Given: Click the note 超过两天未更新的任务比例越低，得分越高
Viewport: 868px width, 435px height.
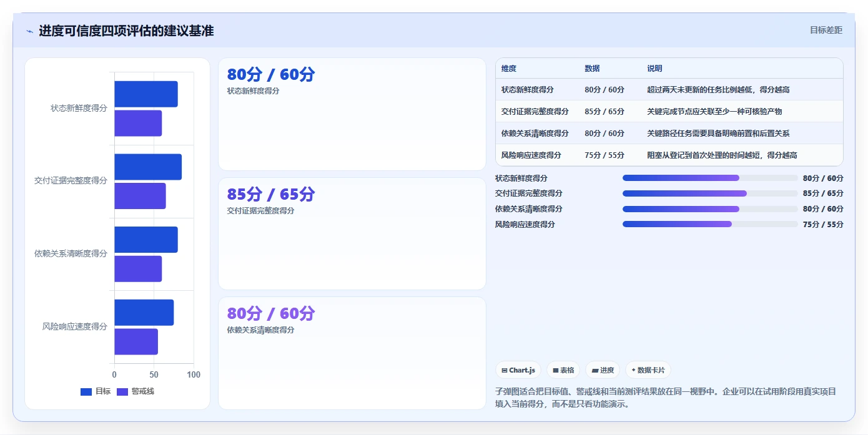Looking at the screenshot, I should [x=718, y=90].
